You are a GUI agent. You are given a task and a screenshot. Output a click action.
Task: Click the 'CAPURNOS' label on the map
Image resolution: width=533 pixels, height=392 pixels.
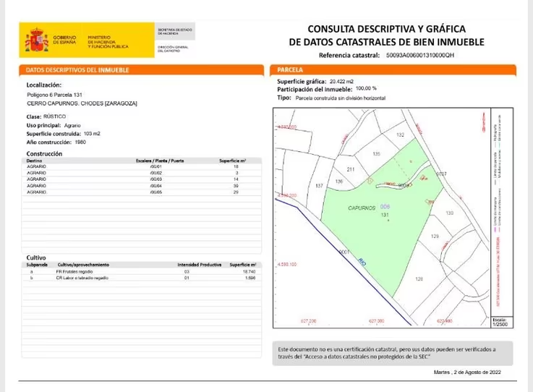click(x=362, y=208)
